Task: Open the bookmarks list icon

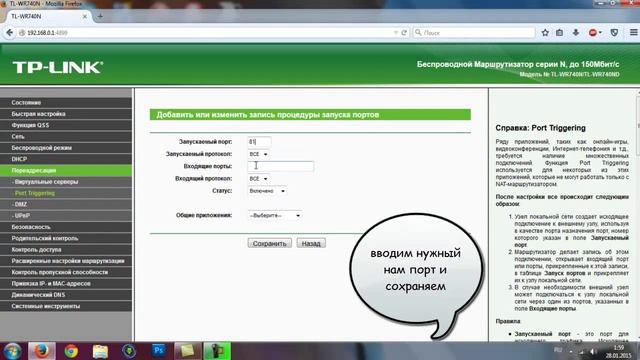Action: [560, 33]
